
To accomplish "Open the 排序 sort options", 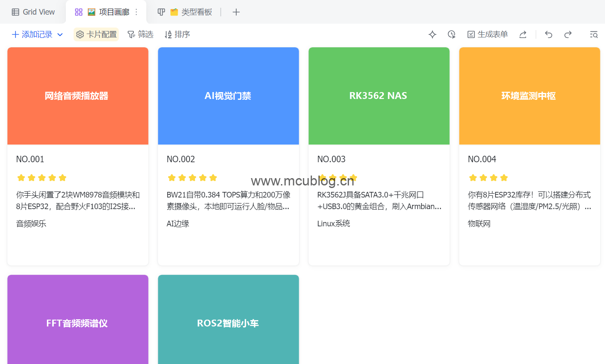I will click(177, 34).
